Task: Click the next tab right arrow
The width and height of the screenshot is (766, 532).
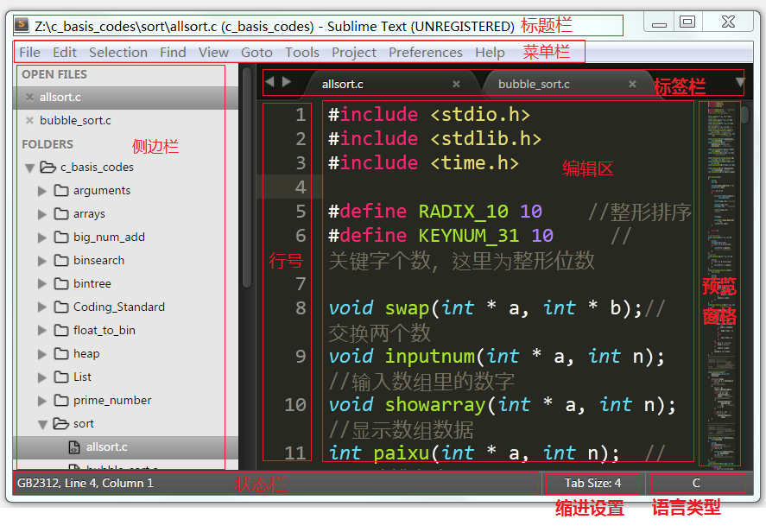Action: coord(287,82)
